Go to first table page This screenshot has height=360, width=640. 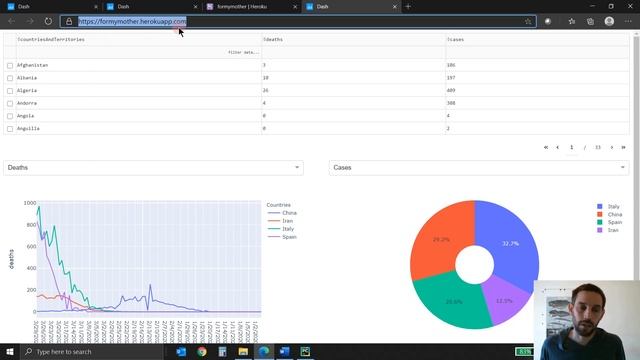546,147
